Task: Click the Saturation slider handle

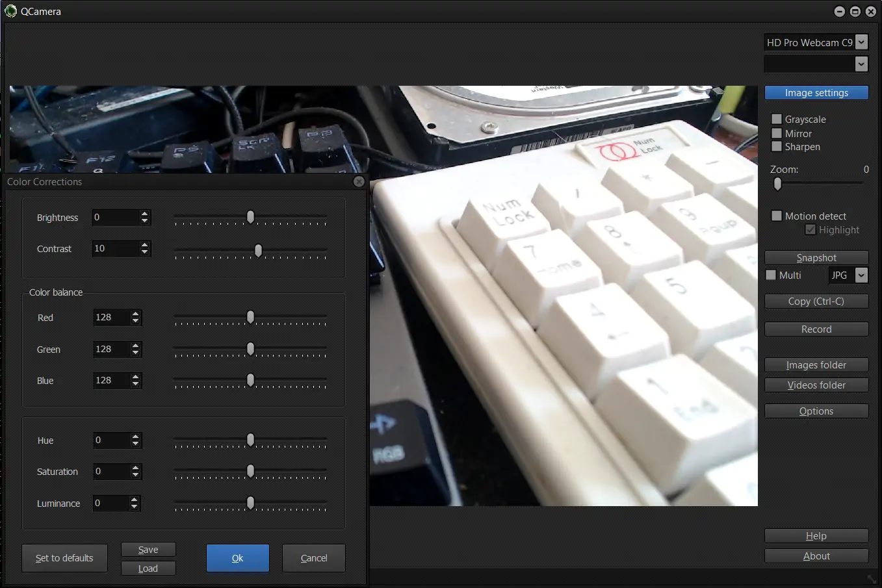Action: click(x=251, y=471)
